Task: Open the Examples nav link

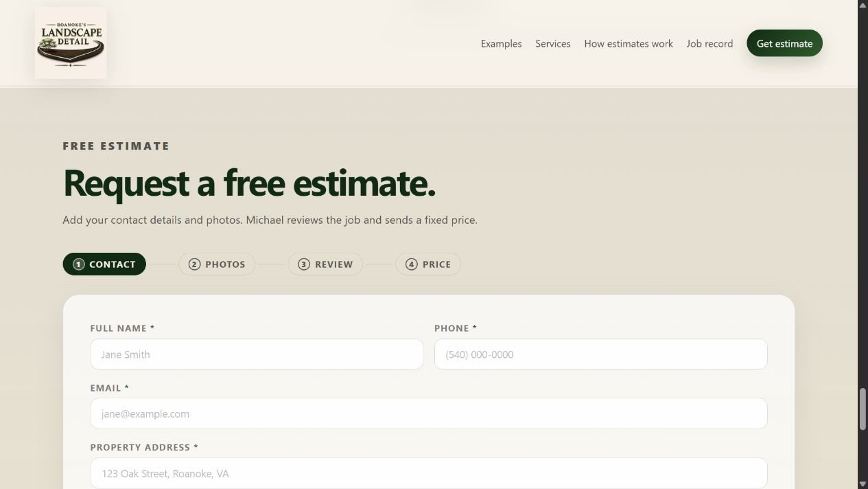Action: [501, 43]
